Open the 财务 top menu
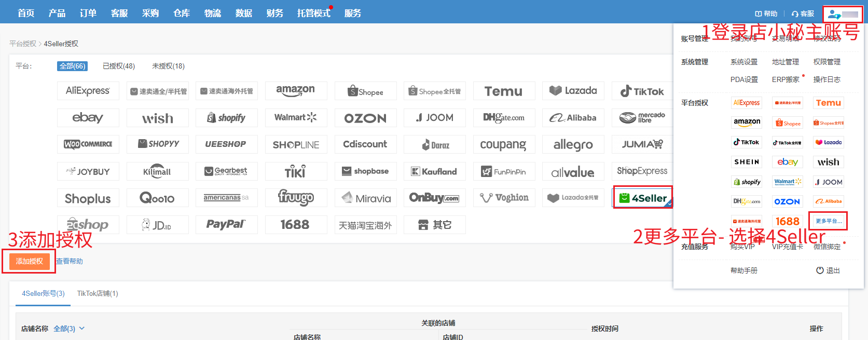 pos(275,13)
